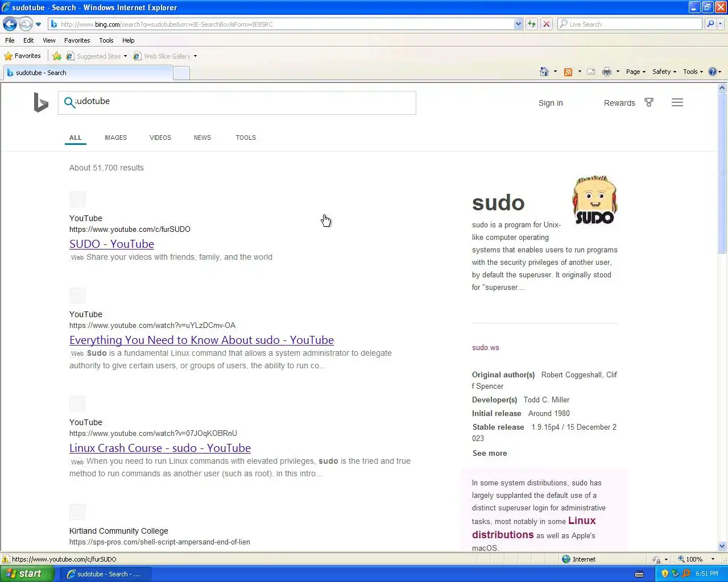Image resolution: width=728 pixels, height=582 pixels.
Task: Click the sudo sandwich logo image
Action: (594, 199)
